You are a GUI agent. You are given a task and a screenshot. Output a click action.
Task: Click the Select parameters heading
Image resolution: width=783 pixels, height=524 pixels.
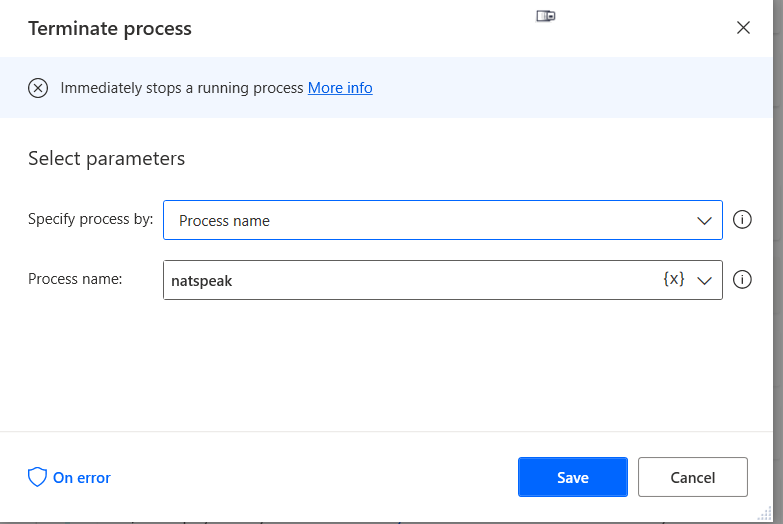[x=106, y=158]
